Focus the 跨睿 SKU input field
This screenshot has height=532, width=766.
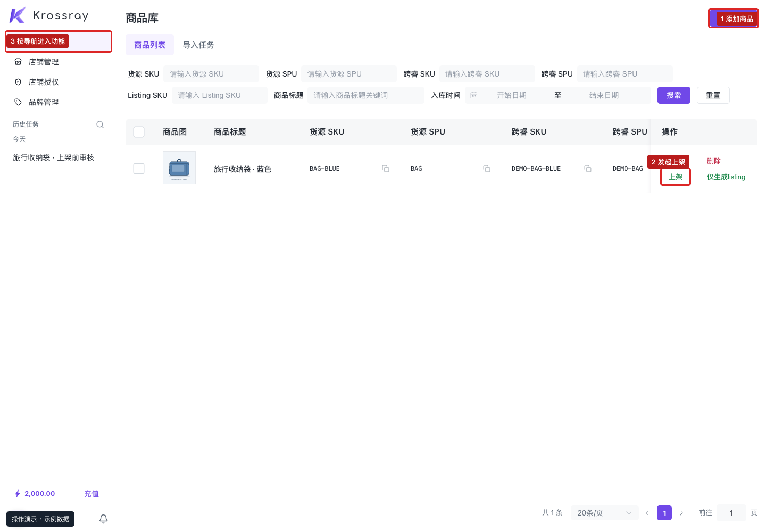pyautogui.click(x=487, y=74)
